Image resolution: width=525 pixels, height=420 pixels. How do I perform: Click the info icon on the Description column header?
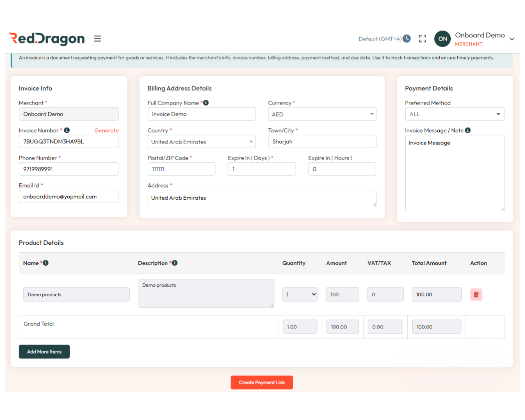tap(174, 263)
